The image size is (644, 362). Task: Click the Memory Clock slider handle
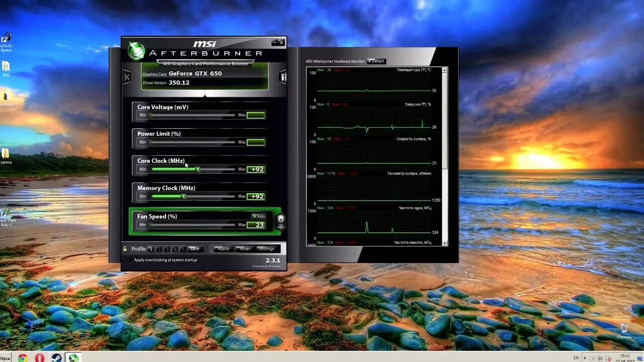(184, 197)
